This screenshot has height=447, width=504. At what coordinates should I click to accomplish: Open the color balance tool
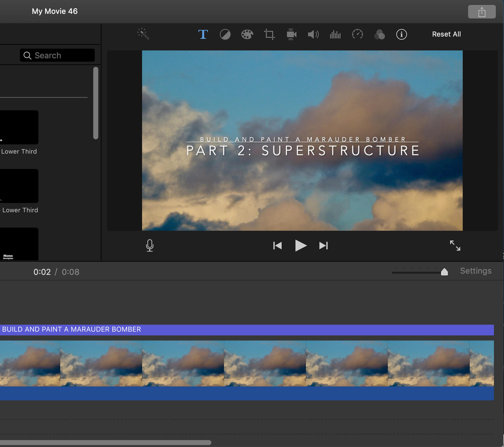pos(225,34)
